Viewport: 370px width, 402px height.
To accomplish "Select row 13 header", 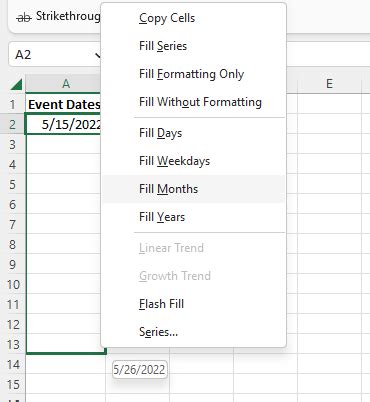I will pyautogui.click(x=13, y=345).
